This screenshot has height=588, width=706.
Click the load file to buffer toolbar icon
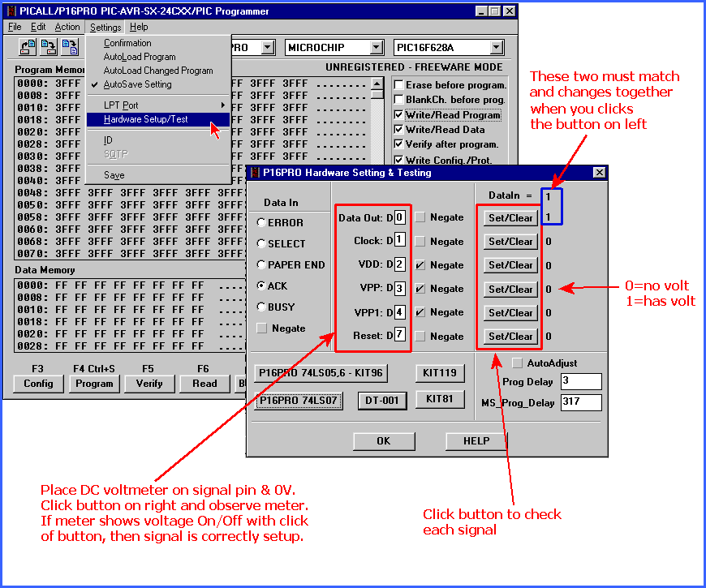[28, 47]
